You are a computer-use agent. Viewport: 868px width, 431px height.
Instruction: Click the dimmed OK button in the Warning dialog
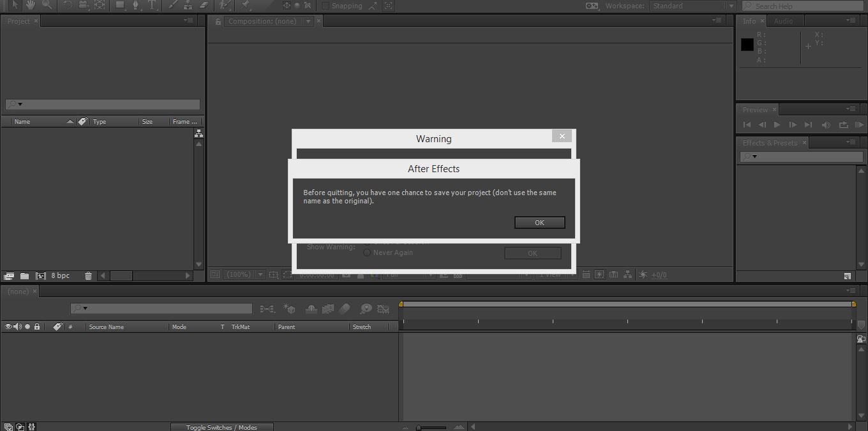click(533, 253)
